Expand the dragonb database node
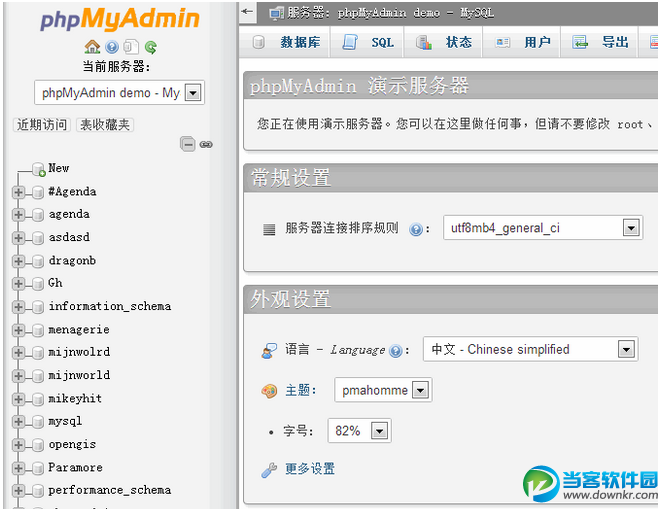Image resolution: width=659 pixels, height=509 pixels. pos(18,261)
